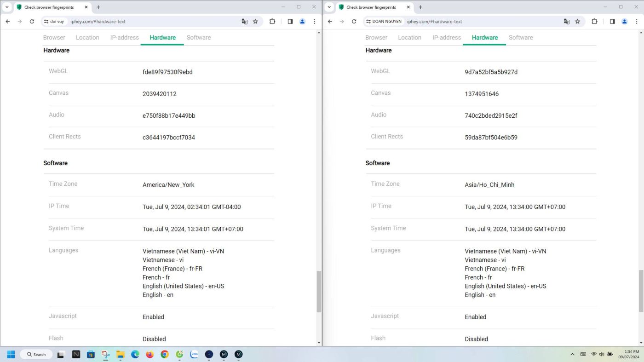Open Microsoft Store from the taskbar
644x362 pixels.
click(x=91, y=354)
